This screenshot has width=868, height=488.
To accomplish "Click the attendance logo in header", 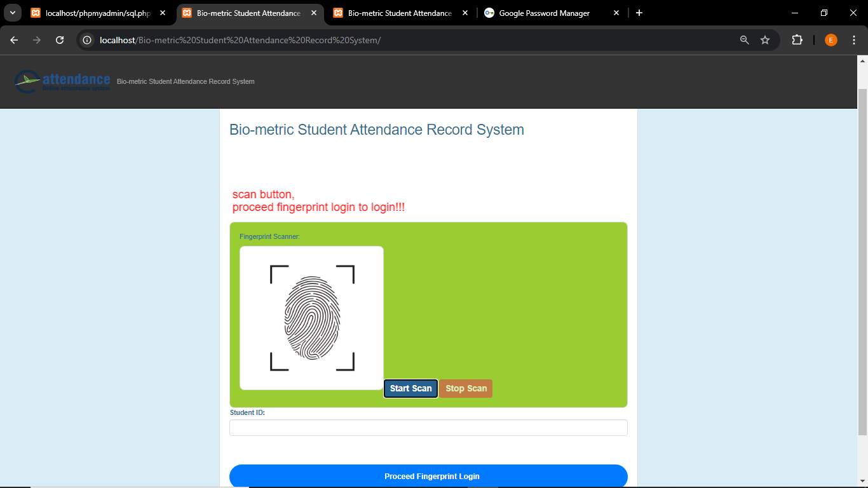I will [x=62, y=81].
